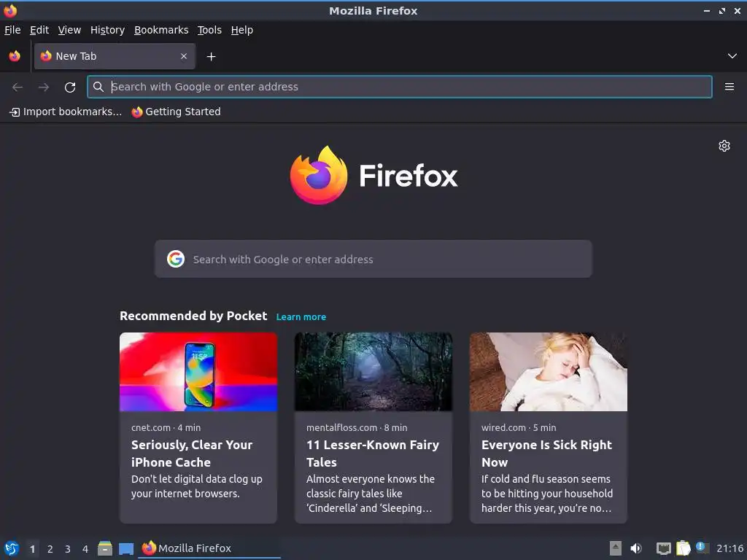Open the History menu

pos(107,30)
